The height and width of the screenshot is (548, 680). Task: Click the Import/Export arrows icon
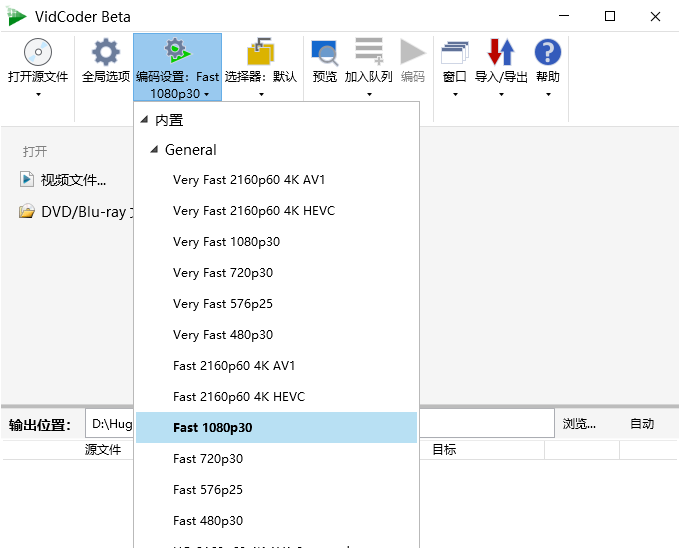(x=501, y=52)
